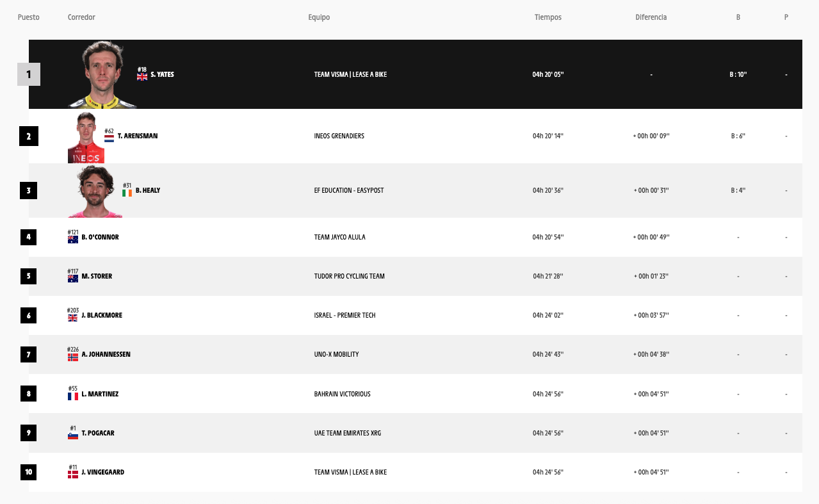Image resolution: width=819 pixels, height=504 pixels.
Task: Click Arensman's time 04h 20' 14''
Action: (x=548, y=136)
